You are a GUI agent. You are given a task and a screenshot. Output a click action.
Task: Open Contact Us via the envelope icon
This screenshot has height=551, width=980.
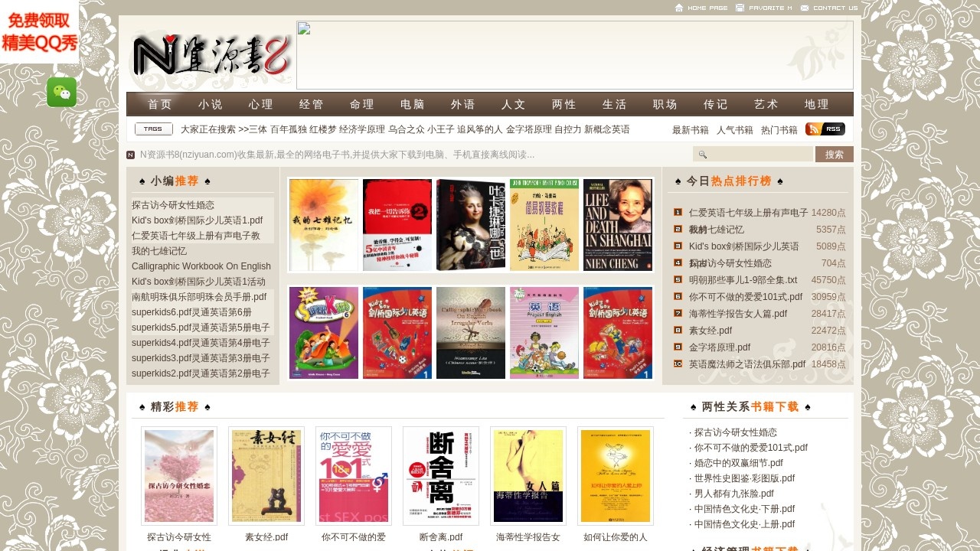[804, 7]
